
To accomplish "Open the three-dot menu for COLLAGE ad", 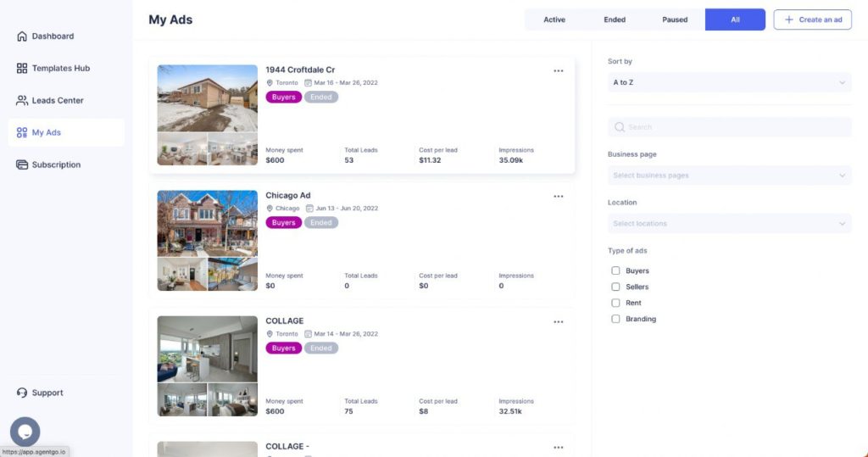I will pyautogui.click(x=558, y=322).
